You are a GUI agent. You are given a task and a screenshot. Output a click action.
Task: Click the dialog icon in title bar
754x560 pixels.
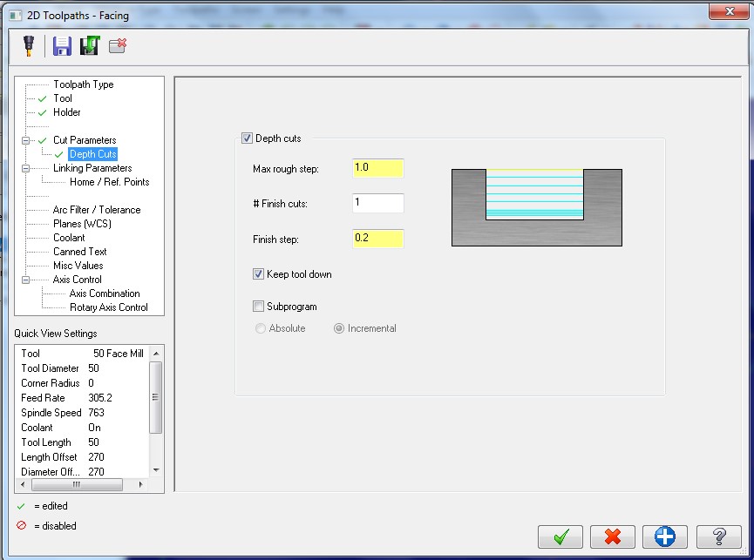(16, 16)
